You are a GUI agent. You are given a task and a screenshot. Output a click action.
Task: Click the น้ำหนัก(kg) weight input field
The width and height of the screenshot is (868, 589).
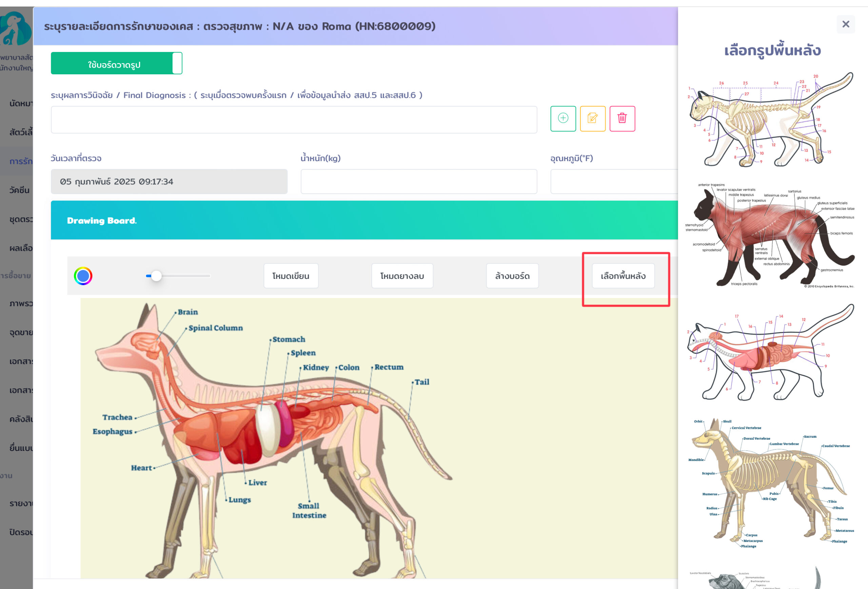coord(418,182)
